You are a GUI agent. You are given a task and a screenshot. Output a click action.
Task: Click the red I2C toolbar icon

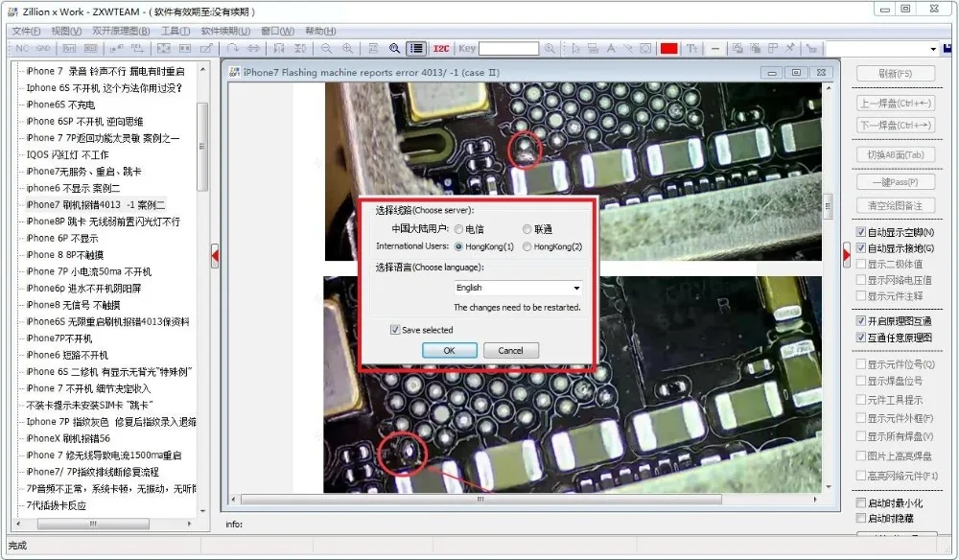click(441, 48)
